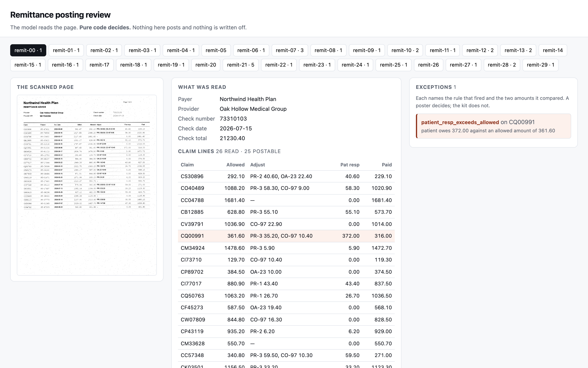Select claim CM33628 in the table
Image resolution: width=588 pixels, height=368 pixels.
point(286,343)
